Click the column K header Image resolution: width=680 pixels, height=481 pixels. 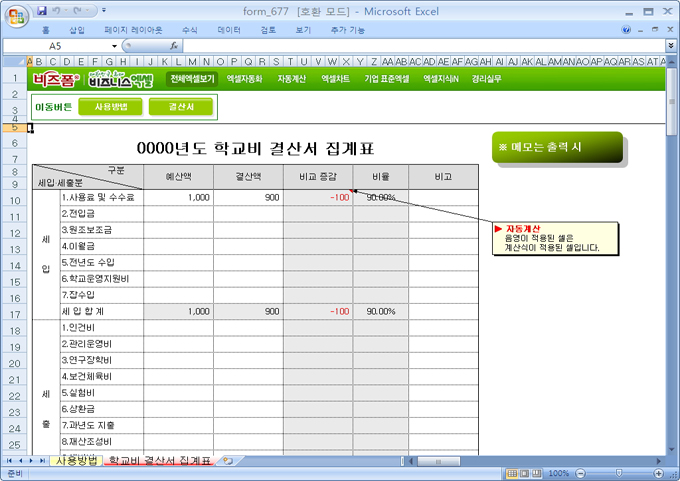click(164, 62)
